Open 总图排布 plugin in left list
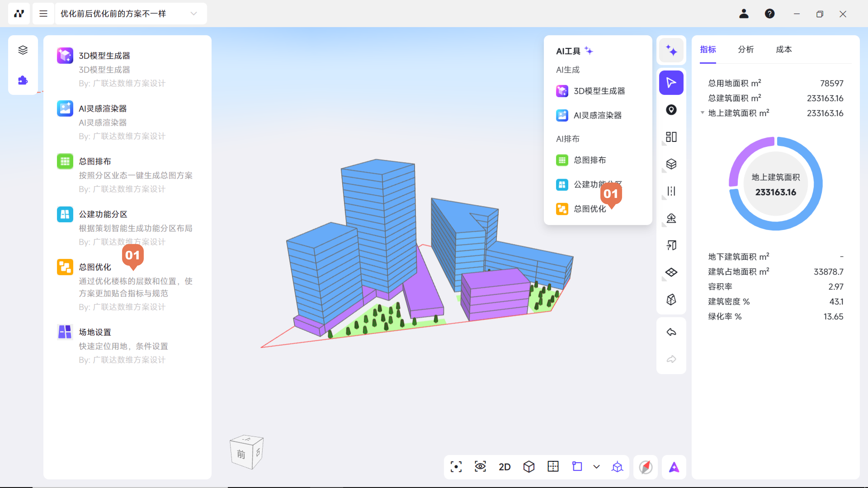The image size is (868, 488). point(95,161)
